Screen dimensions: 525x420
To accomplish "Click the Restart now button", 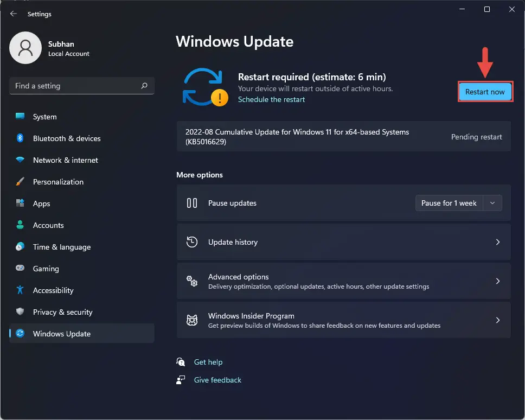I will 485,92.
